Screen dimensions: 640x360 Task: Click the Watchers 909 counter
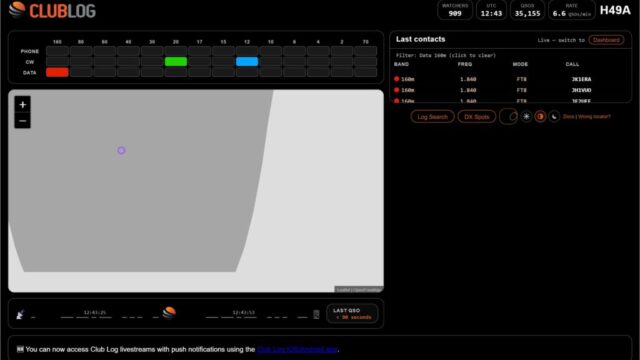pyautogui.click(x=455, y=10)
